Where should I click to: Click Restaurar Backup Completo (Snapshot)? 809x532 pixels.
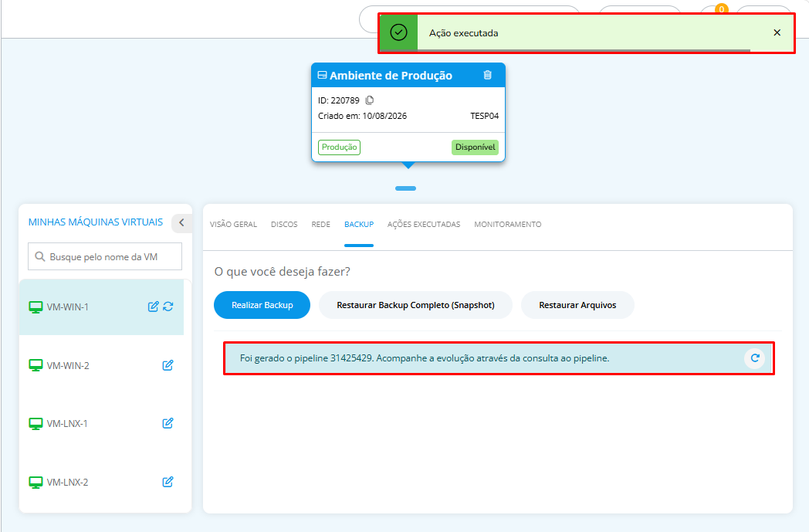[x=415, y=305]
